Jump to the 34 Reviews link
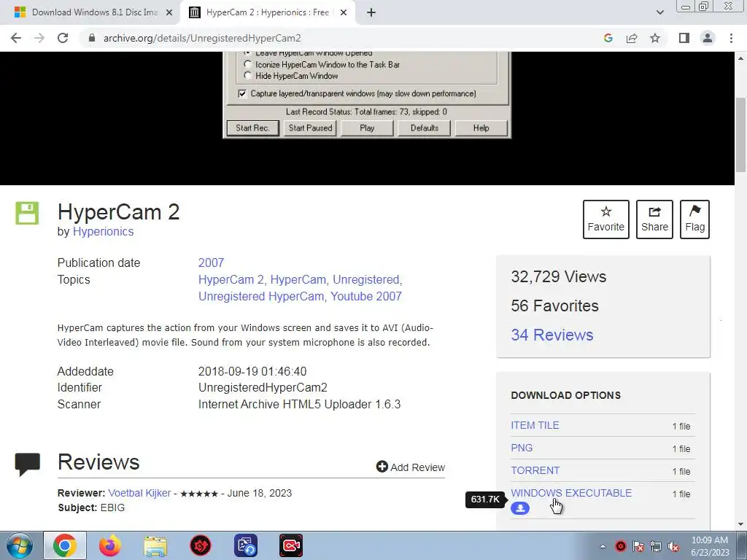This screenshot has height=560, width=747. [552, 335]
